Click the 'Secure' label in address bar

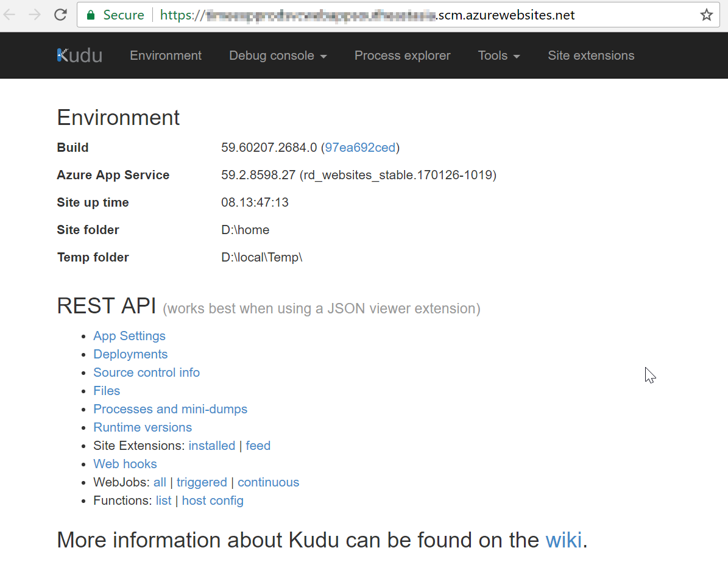pos(124,15)
